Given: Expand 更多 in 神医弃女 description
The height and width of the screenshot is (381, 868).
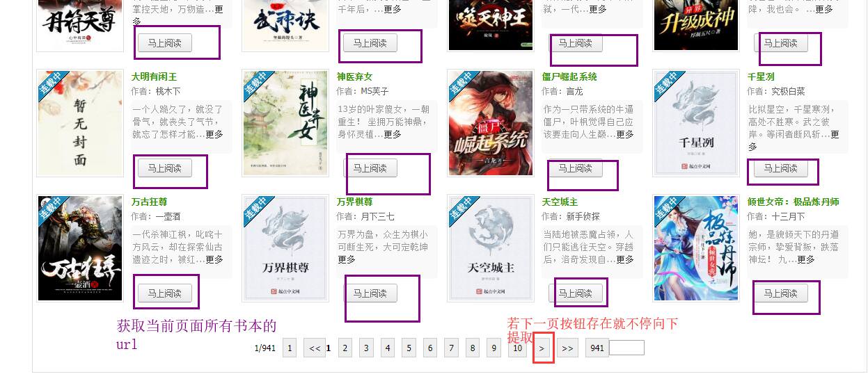Looking at the screenshot, I should tap(393, 134).
